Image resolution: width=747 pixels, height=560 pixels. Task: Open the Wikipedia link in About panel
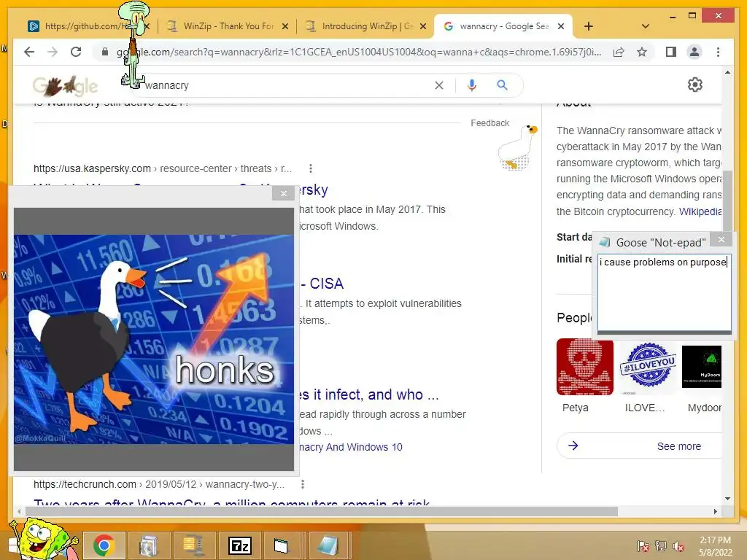point(700,211)
